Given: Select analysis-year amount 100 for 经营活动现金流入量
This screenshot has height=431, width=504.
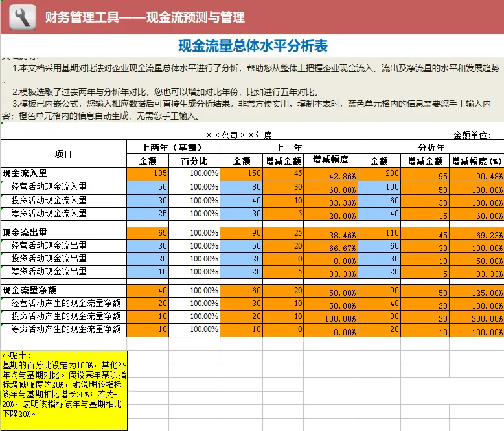Looking at the screenshot, I should pyautogui.click(x=379, y=187).
